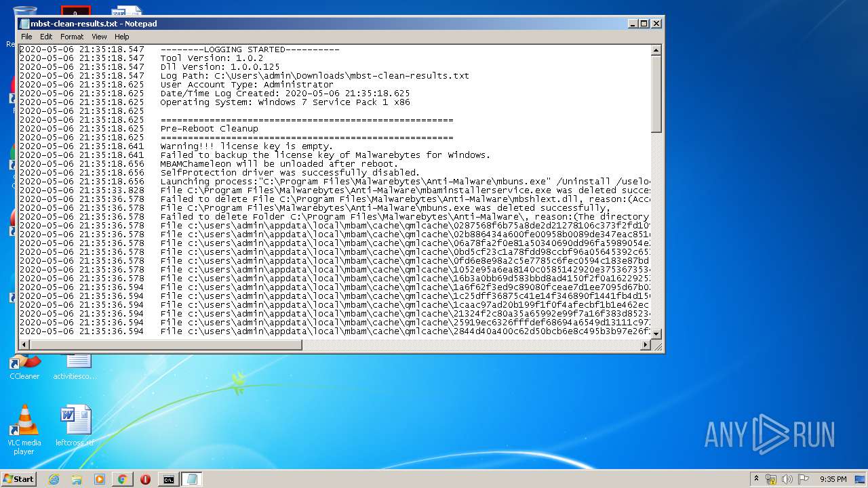
Task: Click 'Failed to delete Folder' Anti-Malware line
Action: click(406, 217)
